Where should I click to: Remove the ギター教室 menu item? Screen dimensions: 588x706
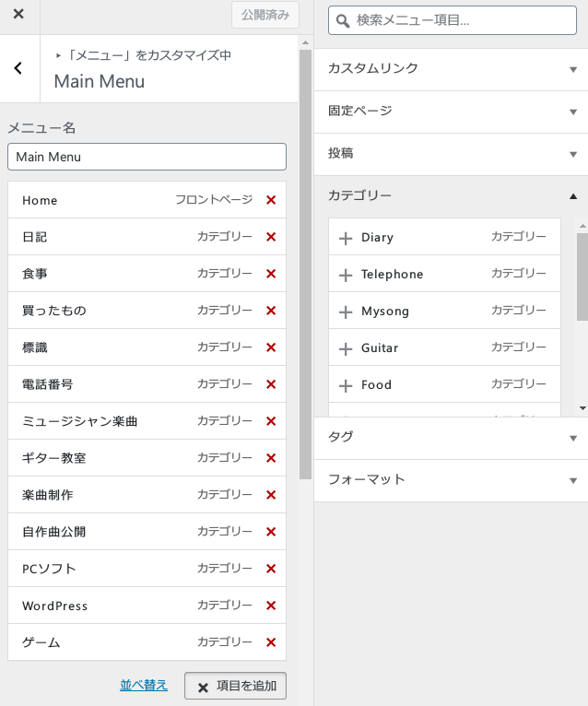pyautogui.click(x=271, y=458)
